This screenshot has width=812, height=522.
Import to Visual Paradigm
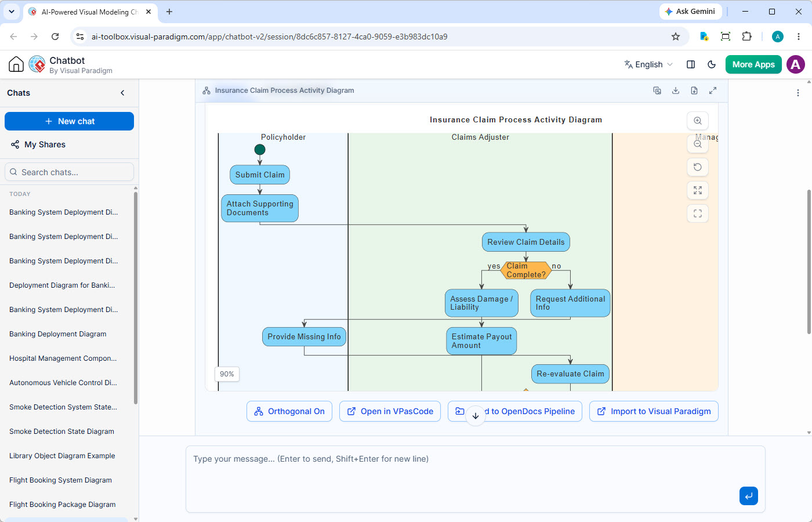click(x=654, y=411)
